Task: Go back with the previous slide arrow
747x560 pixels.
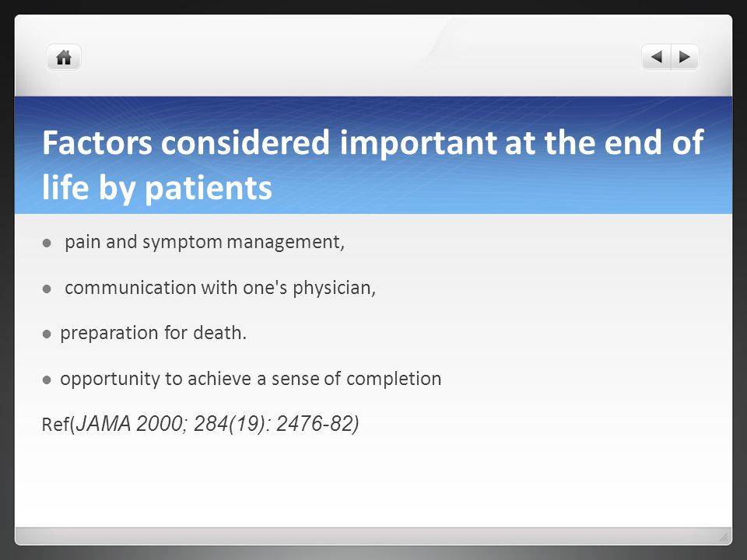Action: click(x=657, y=57)
